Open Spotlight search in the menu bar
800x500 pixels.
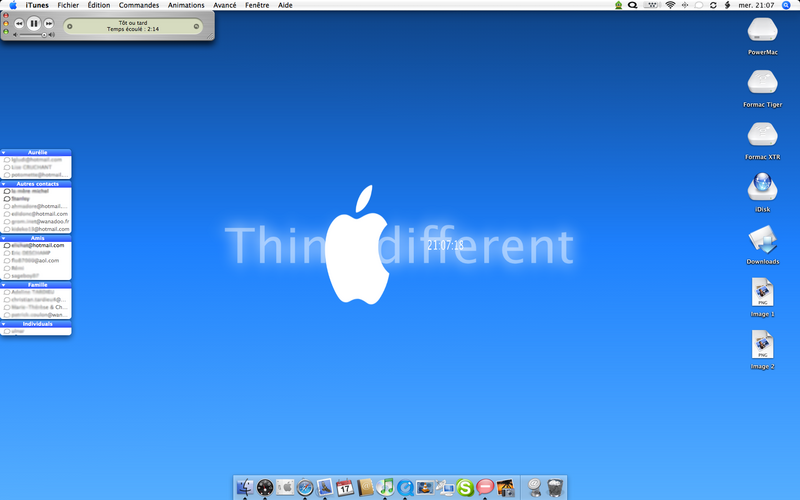pyautogui.click(x=786, y=5)
